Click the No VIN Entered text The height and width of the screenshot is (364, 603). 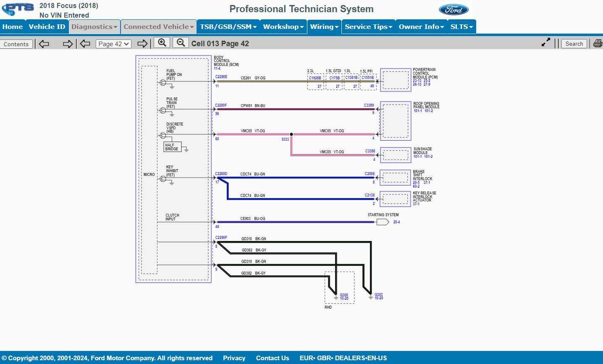click(x=64, y=15)
